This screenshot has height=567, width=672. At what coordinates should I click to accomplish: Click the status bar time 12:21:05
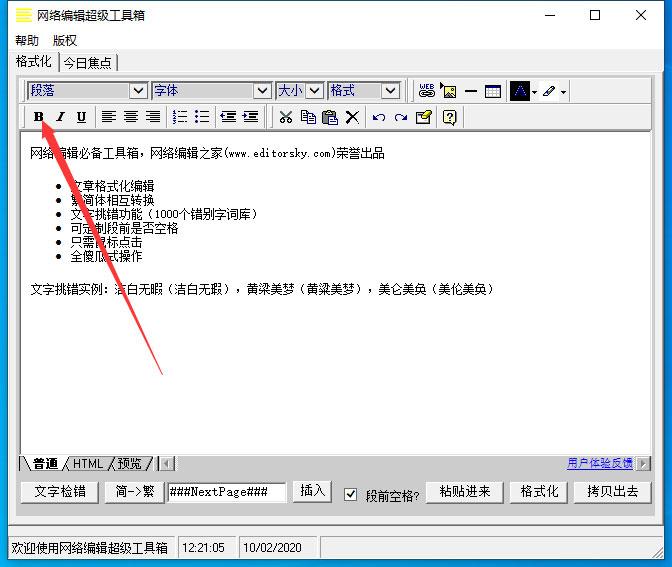[x=203, y=548]
